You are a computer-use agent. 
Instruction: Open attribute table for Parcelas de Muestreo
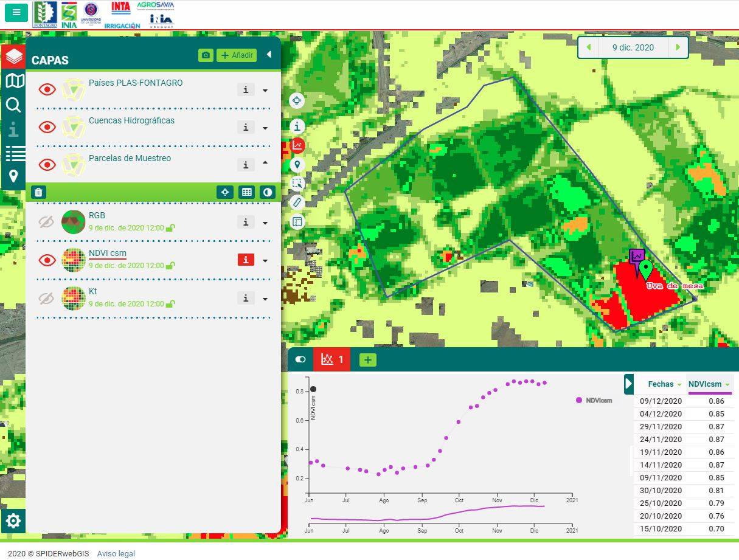(246, 192)
